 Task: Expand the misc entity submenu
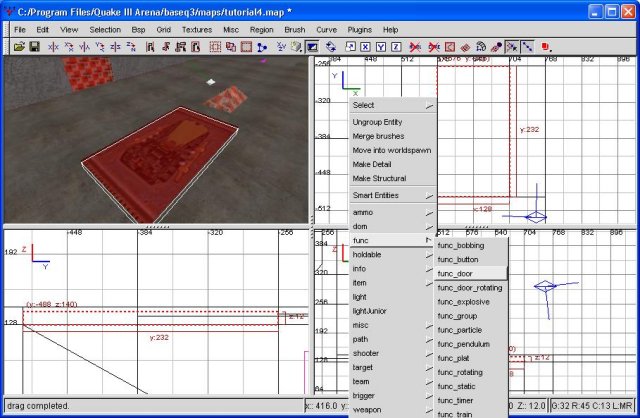(392, 325)
